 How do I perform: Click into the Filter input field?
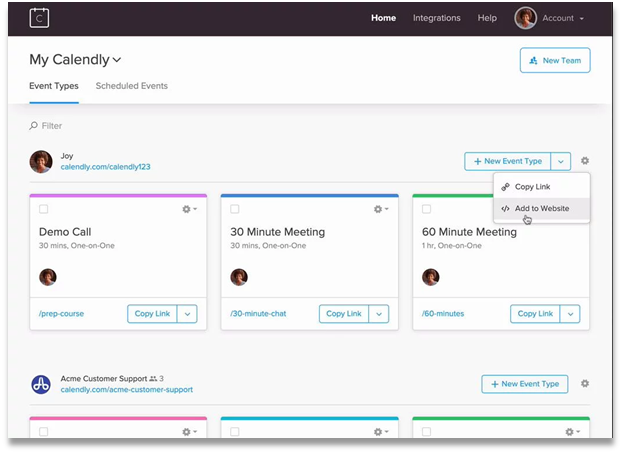(52, 126)
